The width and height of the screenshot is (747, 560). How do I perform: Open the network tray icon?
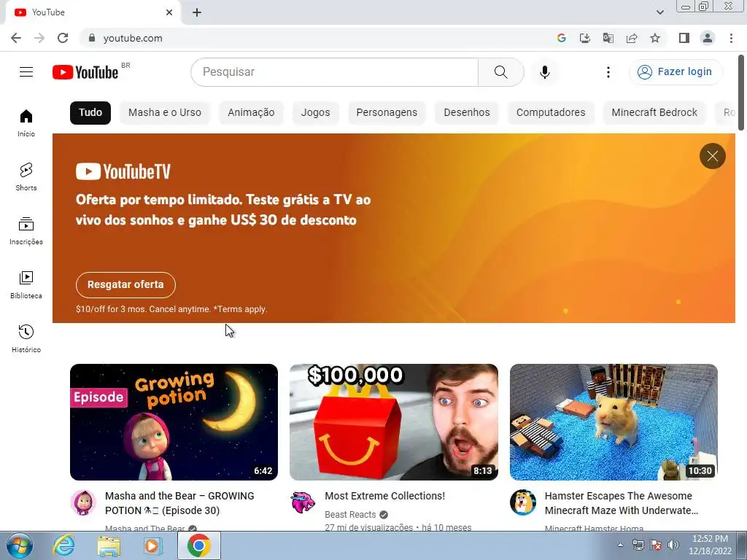tap(638, 545)
